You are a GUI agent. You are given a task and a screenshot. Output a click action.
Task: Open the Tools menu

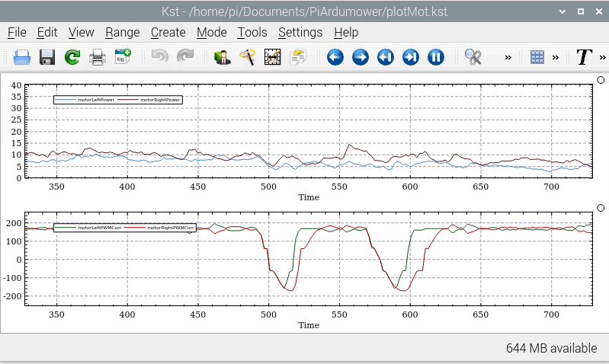click(x=252, y=32)
